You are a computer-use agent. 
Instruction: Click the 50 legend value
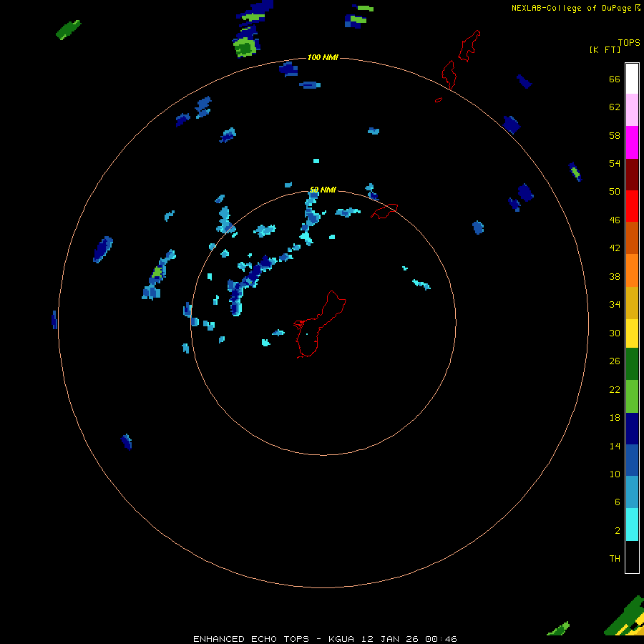615,192
